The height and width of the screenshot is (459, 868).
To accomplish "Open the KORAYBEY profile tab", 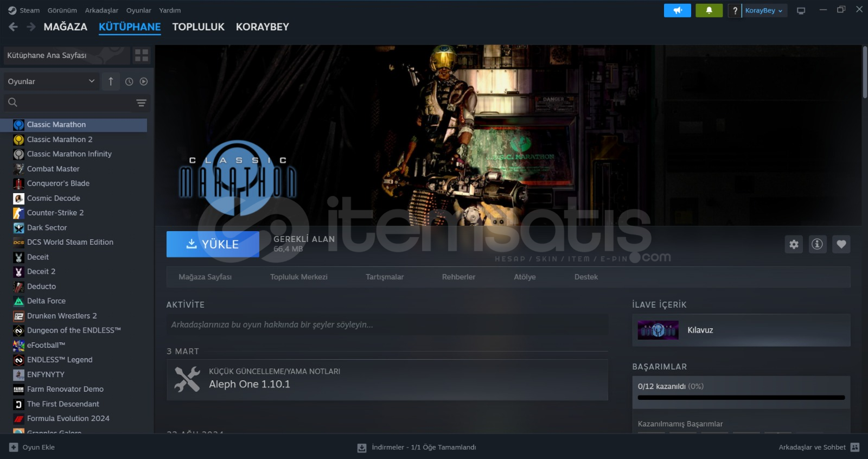I will [262, 27].
